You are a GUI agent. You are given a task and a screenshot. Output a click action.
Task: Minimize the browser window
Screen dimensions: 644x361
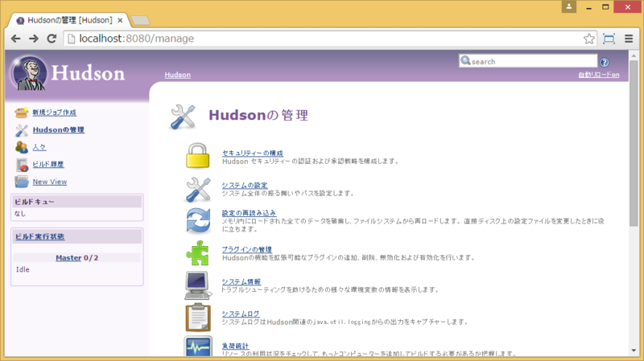point(588,7)
